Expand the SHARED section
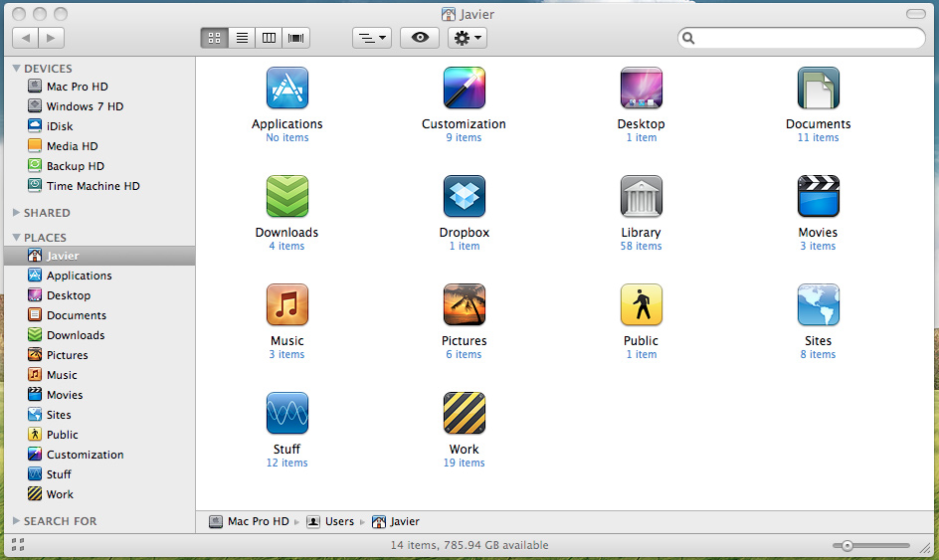Image resolution: width=939 pixels, height=560 pixels. (17, 213)
